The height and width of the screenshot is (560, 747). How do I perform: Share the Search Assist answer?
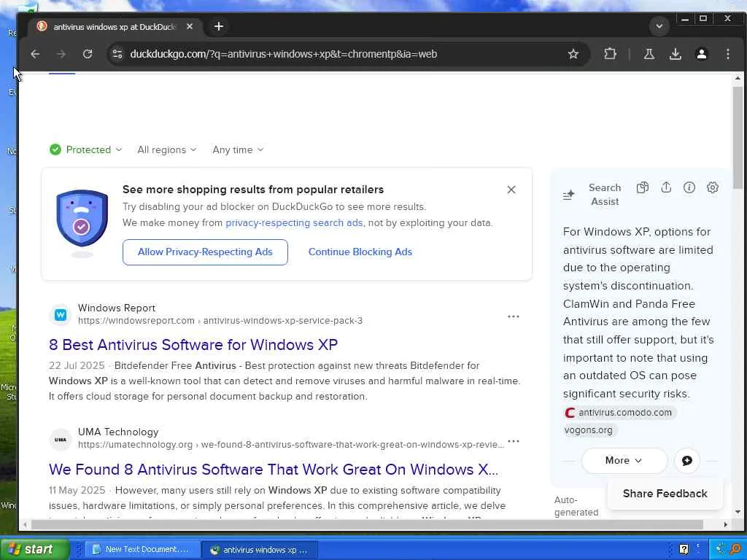(666, 187)
